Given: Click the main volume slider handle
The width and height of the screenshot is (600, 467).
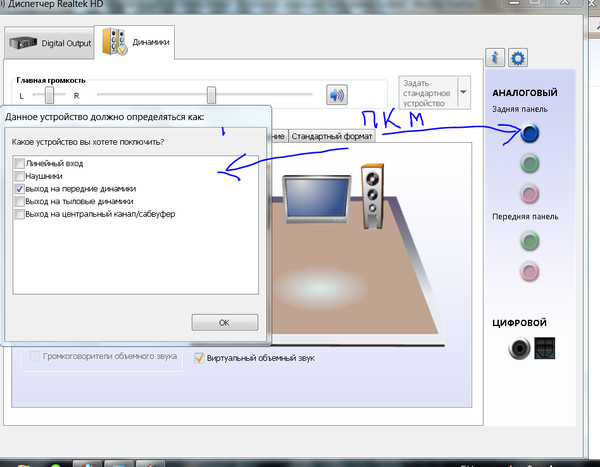Looking at the screenshot, I should click(211, 95).
